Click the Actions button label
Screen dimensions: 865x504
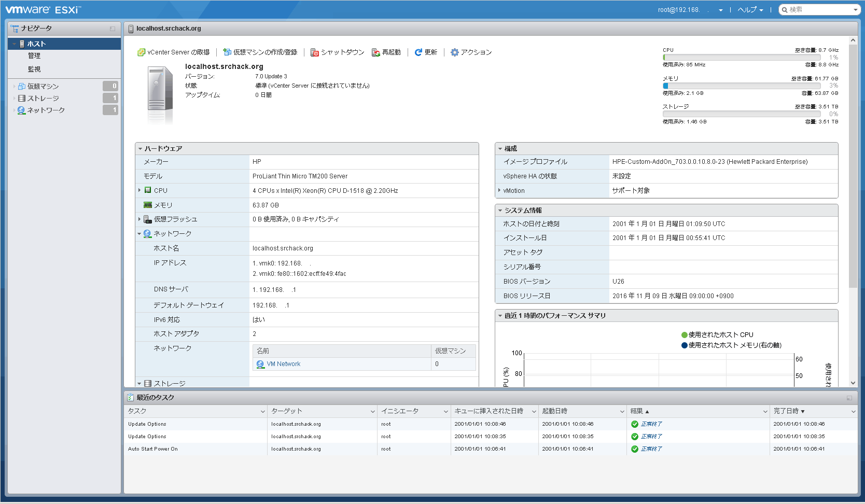click(476, 52)
